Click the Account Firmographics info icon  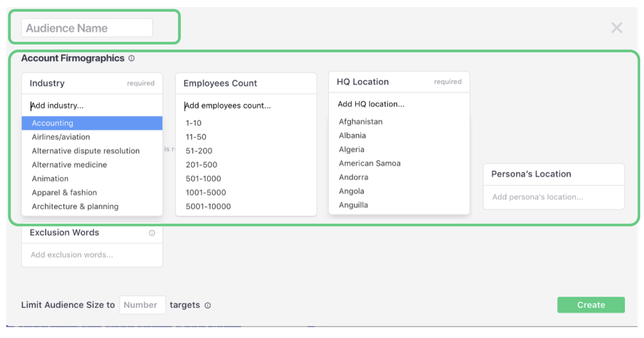pos(131,59)
